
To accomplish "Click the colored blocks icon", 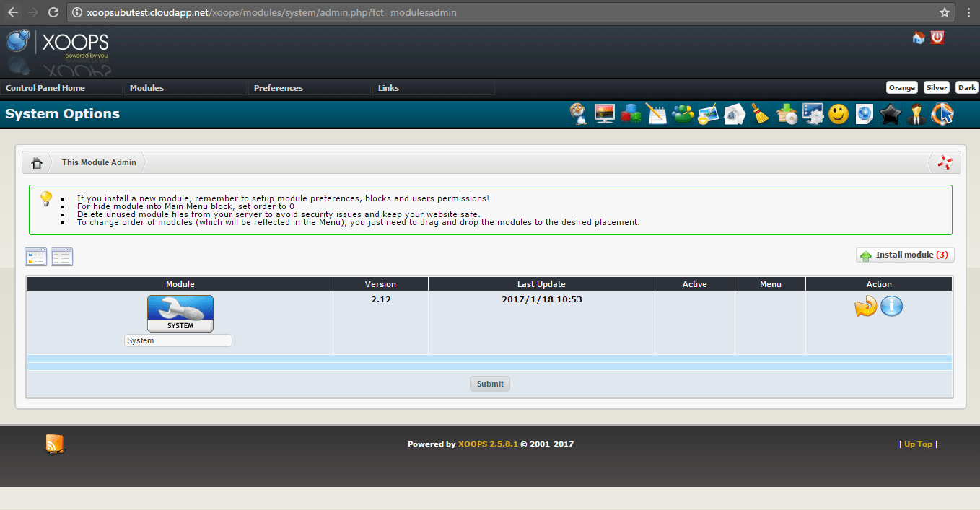I will point(631,114).
